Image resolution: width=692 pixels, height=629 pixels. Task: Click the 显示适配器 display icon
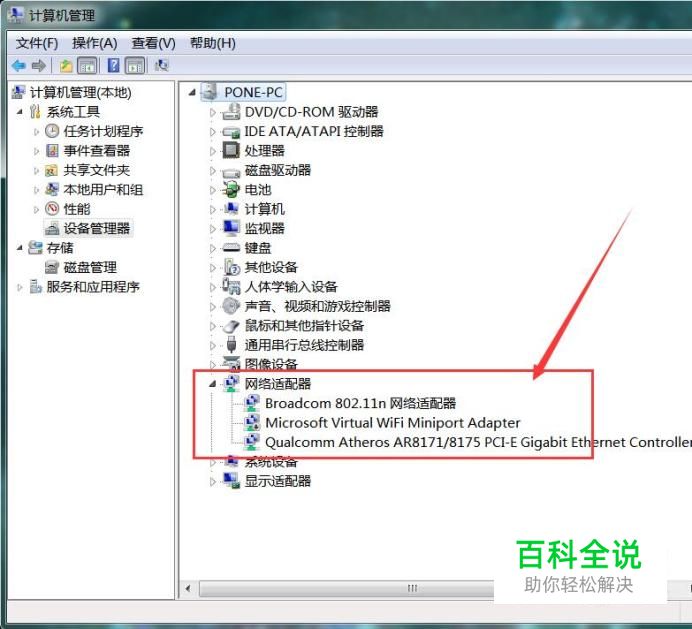coord(231,481)
